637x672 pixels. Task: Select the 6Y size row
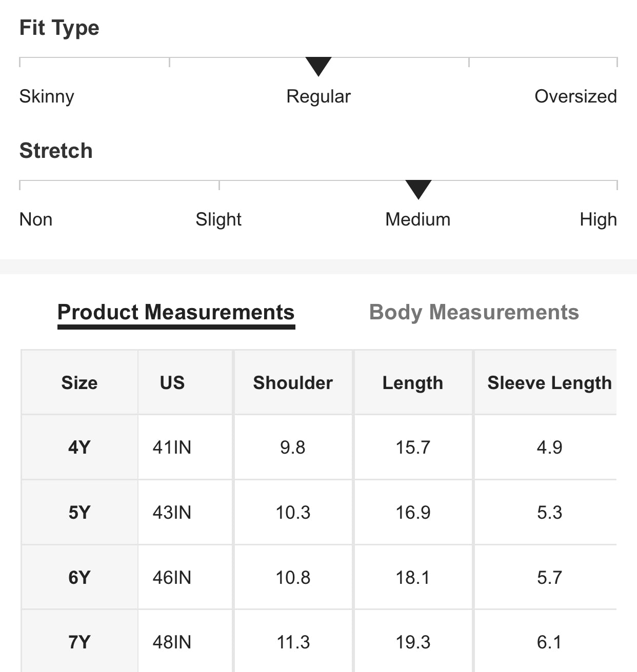pos(79,578)
